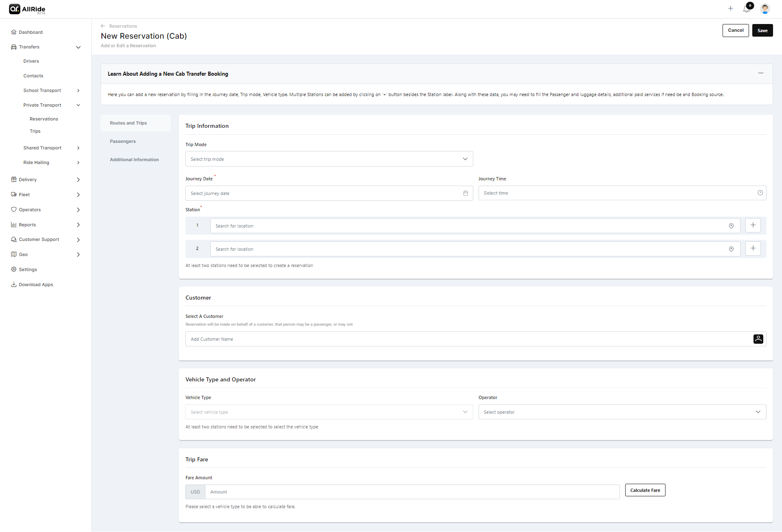Add station after station 1
This screenshot has height=532, width=782.
[x=753, y=225]
